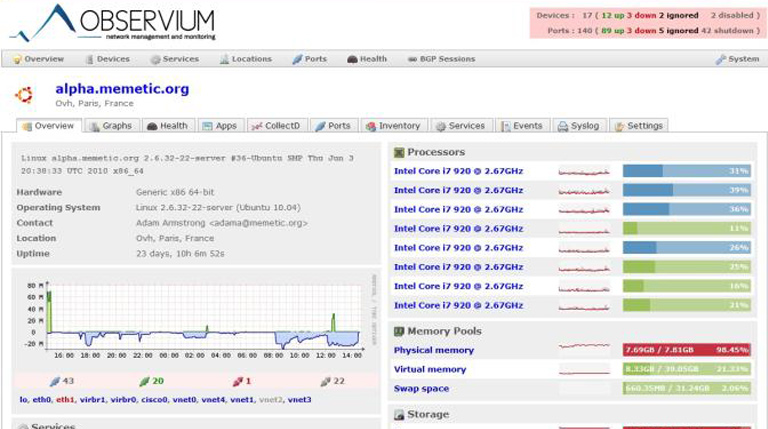The width and height of the screenshot is (768, 429).
Task: Open the eth0 interface link
Action: click(42, 400)
